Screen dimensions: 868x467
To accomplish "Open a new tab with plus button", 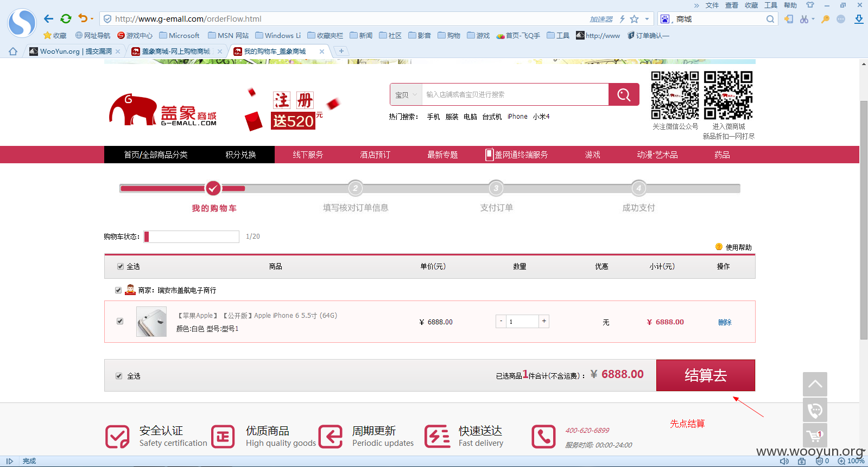I will [341, 51].
